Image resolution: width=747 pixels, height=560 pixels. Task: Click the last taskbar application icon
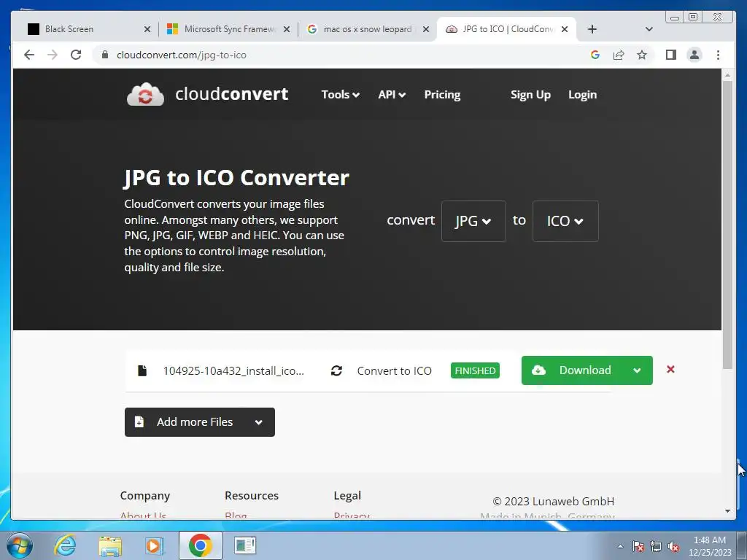pyautogui.click(x=245, y=545)
